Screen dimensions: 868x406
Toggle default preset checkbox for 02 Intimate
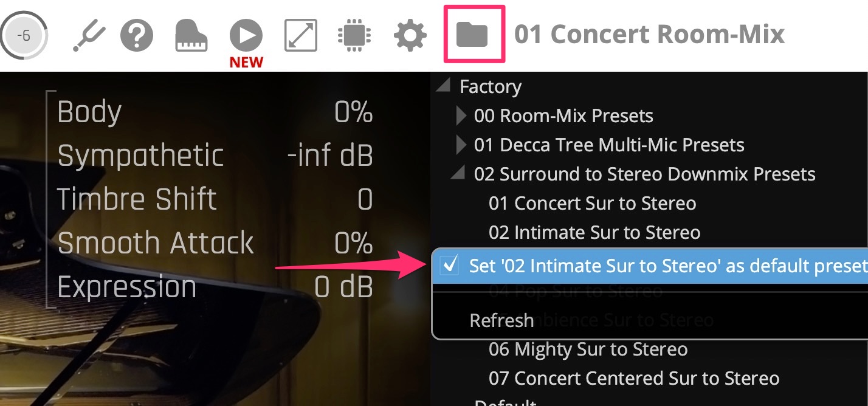pos(450,266)
